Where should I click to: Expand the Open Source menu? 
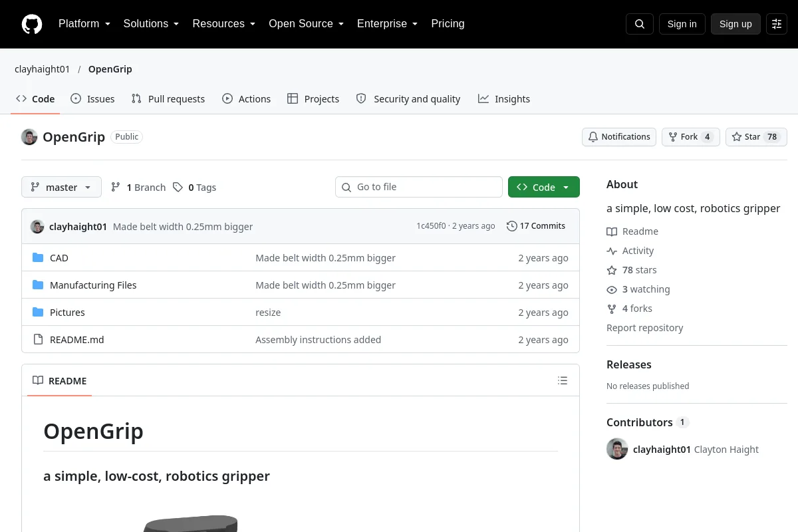click(x=306, y=24)
